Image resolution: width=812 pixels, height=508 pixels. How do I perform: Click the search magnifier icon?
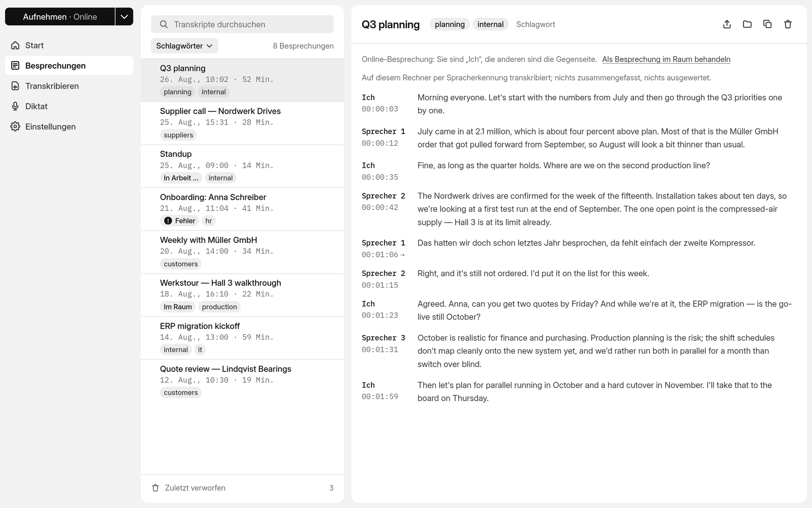[x=164, y=24]
